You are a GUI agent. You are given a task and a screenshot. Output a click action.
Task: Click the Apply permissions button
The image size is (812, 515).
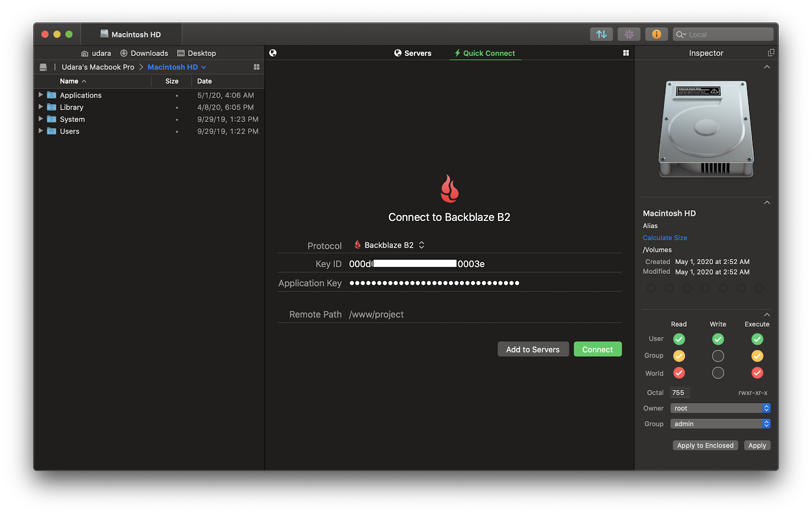pyautogui.click(x=757, y=445)
